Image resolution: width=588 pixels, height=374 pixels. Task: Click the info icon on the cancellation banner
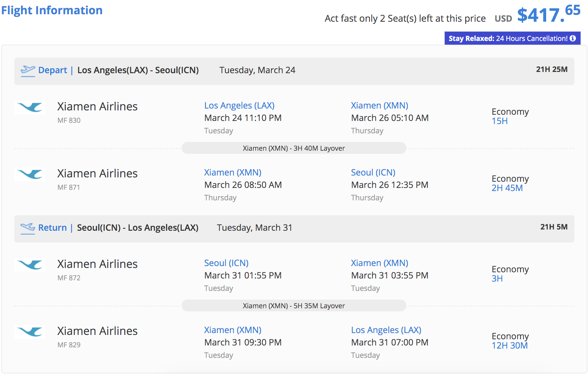pos(573,38)
